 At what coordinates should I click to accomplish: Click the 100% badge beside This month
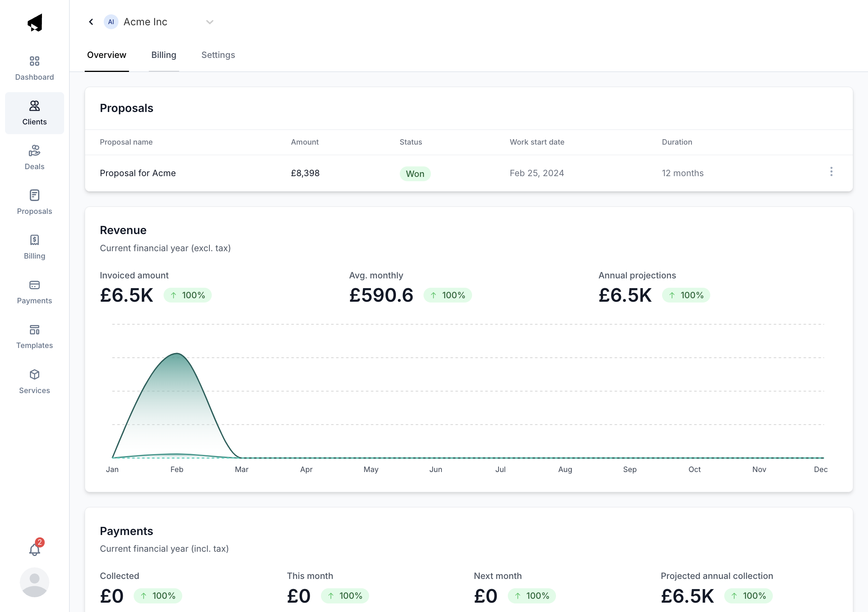(345, 596)
